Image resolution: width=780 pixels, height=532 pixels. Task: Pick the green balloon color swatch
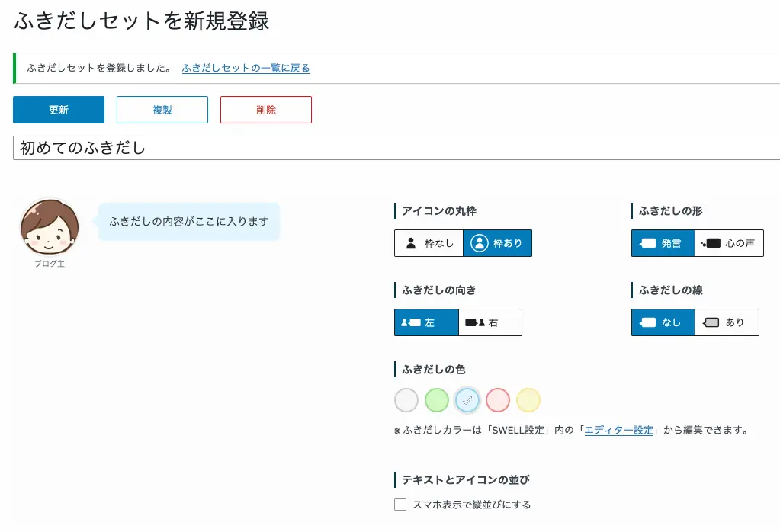pos(437,400)
